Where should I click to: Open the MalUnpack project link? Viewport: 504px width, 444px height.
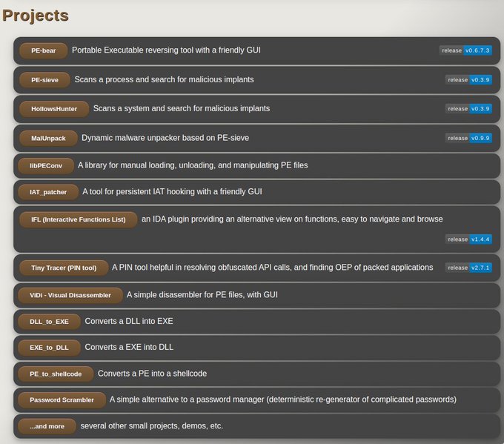pyautogui.click(x=48, y=139)
